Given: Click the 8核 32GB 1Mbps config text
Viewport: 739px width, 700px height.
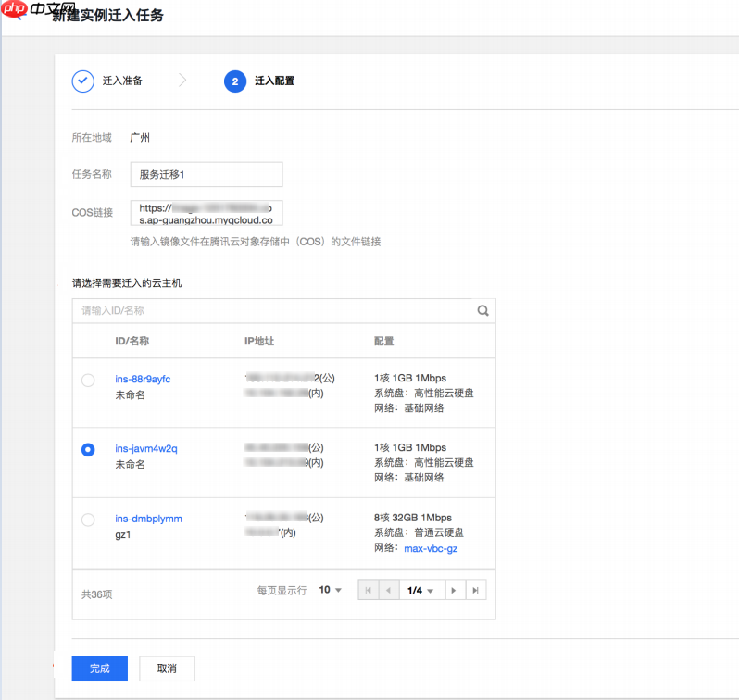Looking at the screenshot, I should click(x=413, y=518).
